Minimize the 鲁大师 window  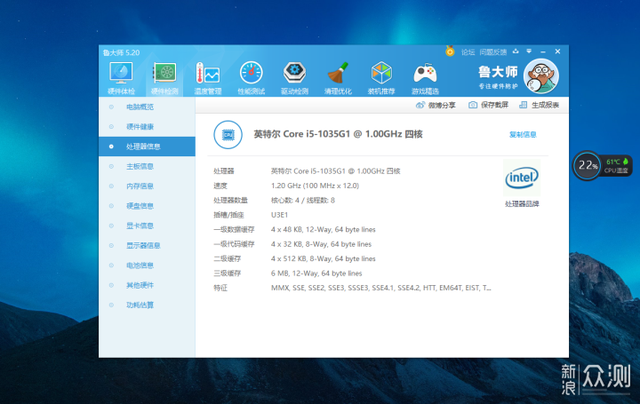tap(543, 52)
